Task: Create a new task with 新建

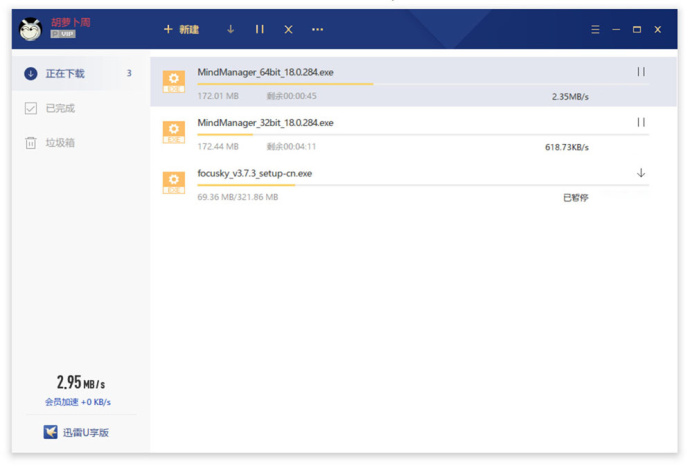Action: 181,29
